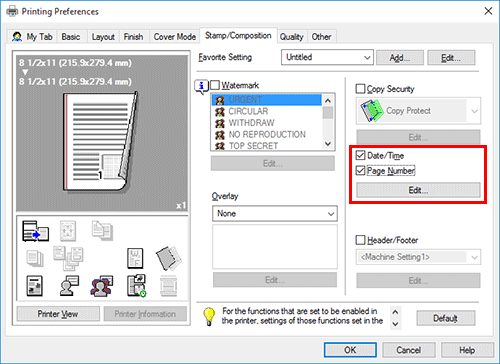Click the Copy Protect green sheet icon
500x364 pixels.
point(372,110)
